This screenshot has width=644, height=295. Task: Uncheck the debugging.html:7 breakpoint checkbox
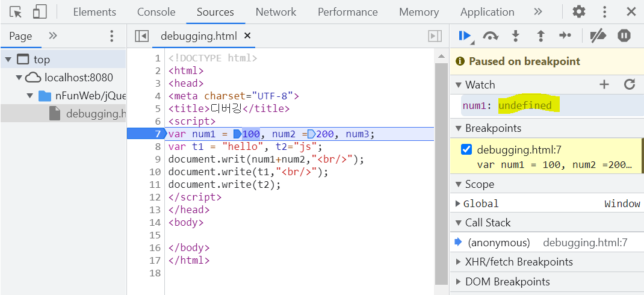coord(466,149)
